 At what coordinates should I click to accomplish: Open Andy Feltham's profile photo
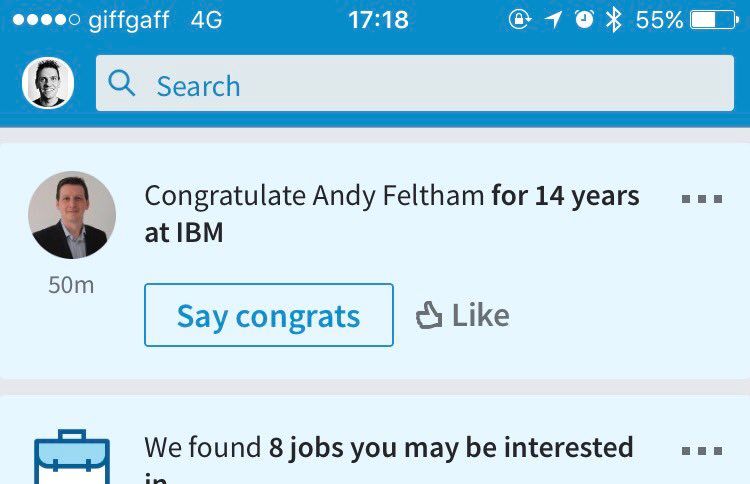[x=72, y=215]
